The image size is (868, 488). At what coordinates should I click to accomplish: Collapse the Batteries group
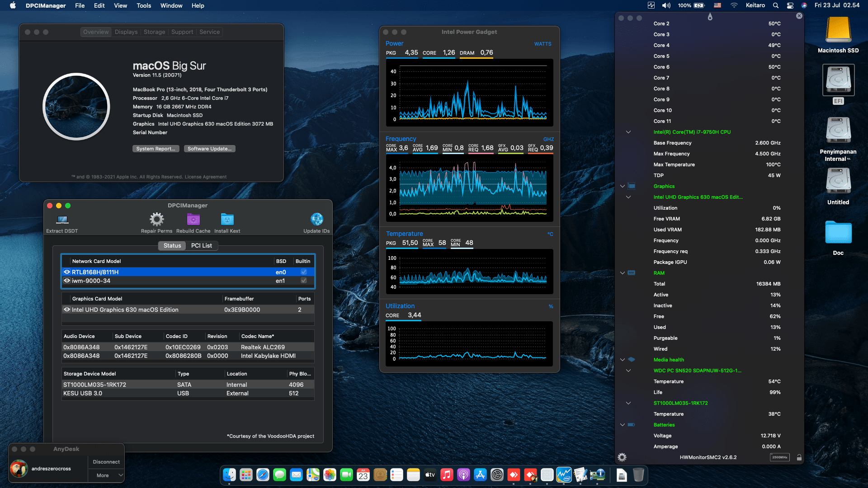(x=623, y=425)
